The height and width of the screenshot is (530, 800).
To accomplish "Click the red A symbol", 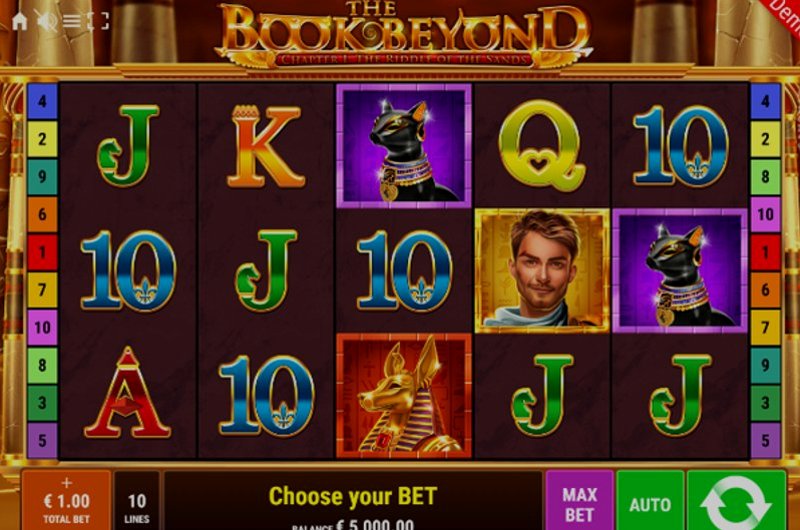I will pyautogui.click(x=128, y=393).
